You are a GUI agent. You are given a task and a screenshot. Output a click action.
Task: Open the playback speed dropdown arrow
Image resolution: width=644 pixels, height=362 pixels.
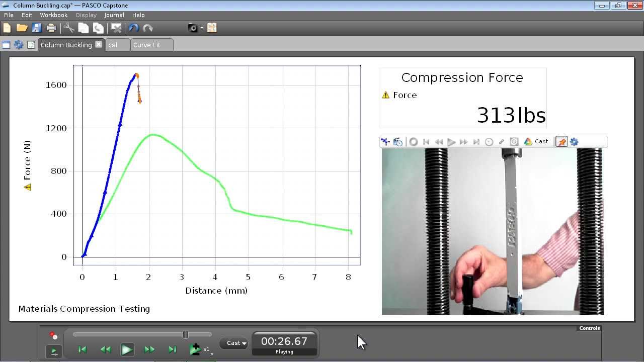212,354
